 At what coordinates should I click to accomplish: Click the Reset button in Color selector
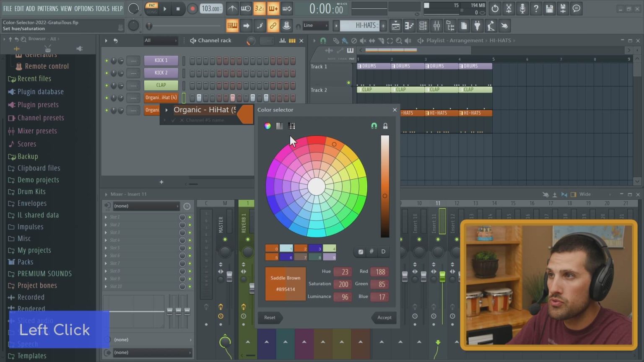tap(270, 318)
